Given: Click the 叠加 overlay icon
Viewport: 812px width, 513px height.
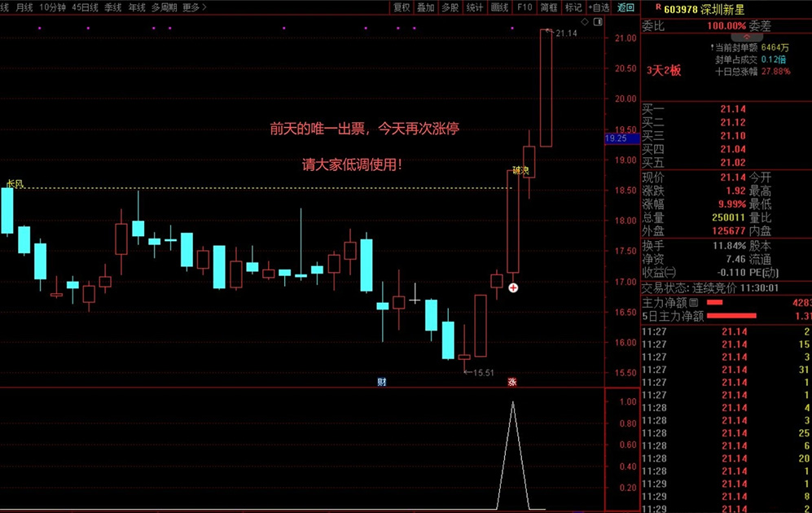Looking at the screenshot, I should click(424, 7).
